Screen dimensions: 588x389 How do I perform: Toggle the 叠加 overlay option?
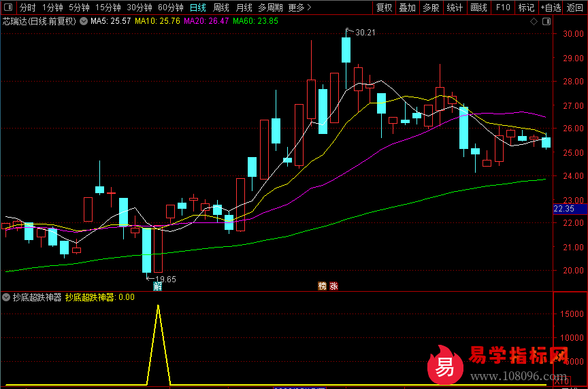407,8
